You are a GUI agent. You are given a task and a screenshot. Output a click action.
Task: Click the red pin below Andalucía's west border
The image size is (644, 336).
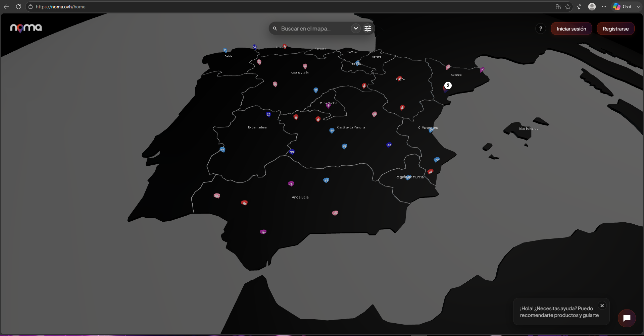click(244, 203)
